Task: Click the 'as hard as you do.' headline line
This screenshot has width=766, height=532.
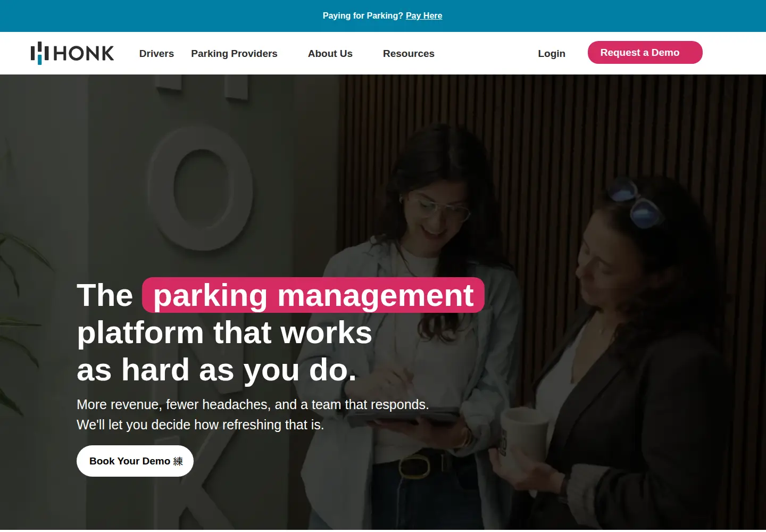Action: point(217,370)
